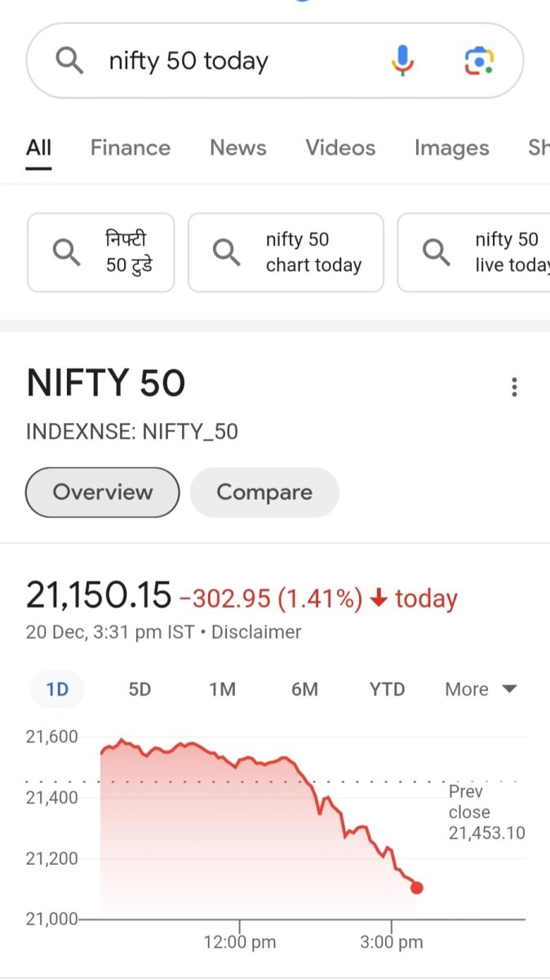Expand the More time ranges dropdown
550x980 pixels.
481,689
